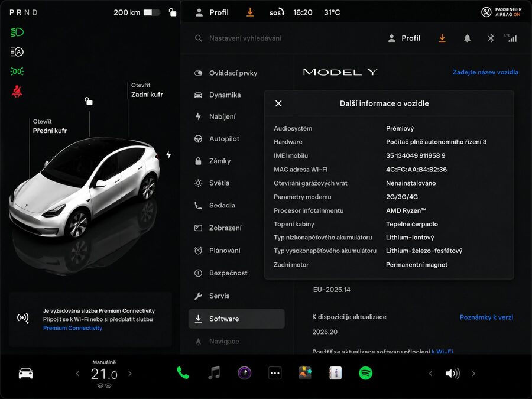Tap the passenger airbag indicator

(x=501, y=12)
